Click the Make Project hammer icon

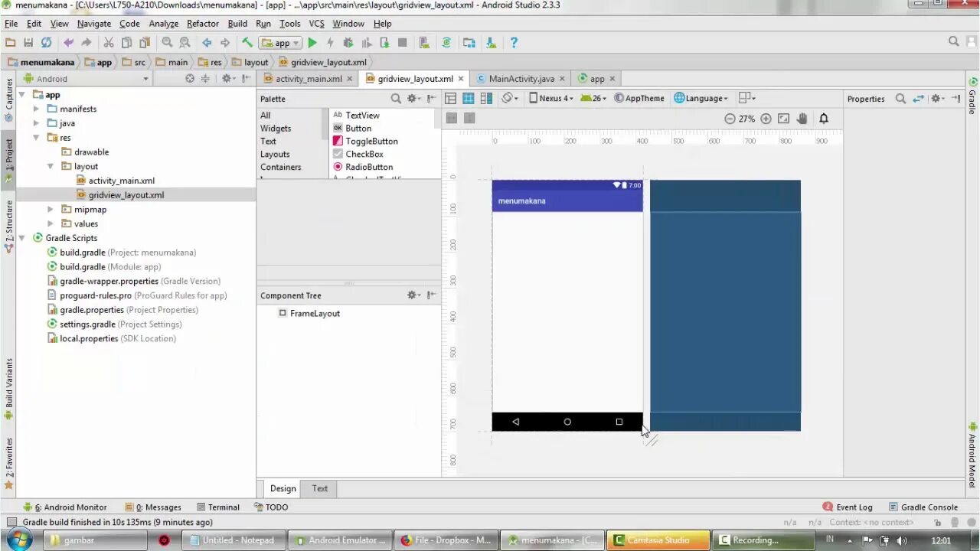point(247,43)
